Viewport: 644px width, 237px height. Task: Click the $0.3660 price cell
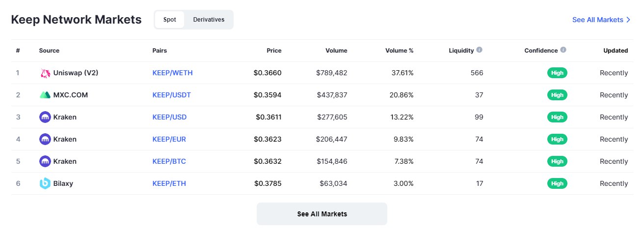(x=268, y=73)
